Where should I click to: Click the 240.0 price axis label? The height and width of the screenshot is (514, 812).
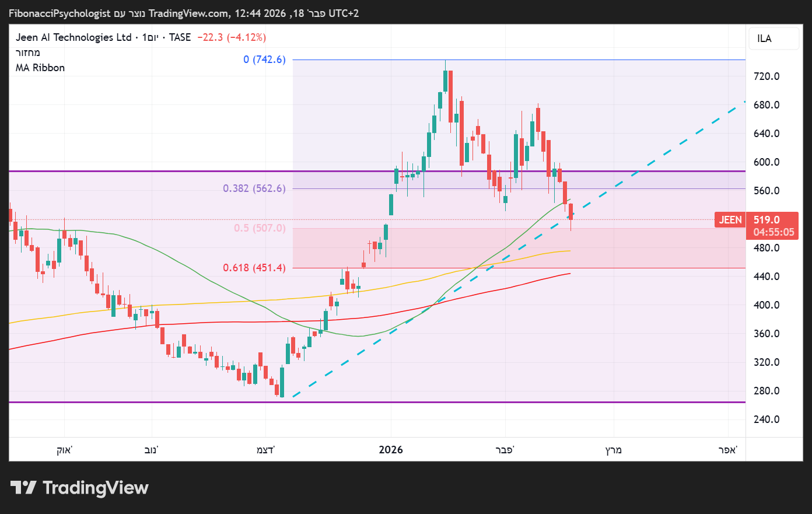[x=766, y=419]
